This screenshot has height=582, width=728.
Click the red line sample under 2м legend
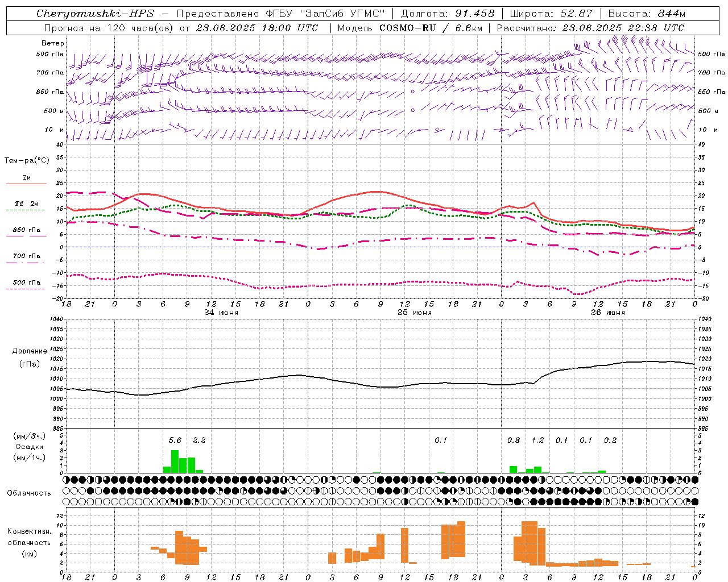(x=27, y=184)
